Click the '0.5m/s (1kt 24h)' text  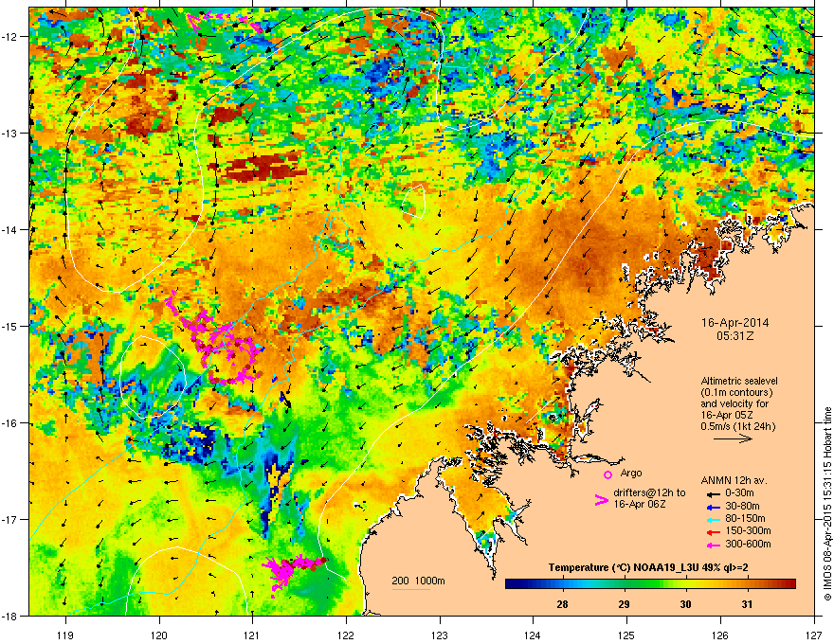(x=737, y=426)
